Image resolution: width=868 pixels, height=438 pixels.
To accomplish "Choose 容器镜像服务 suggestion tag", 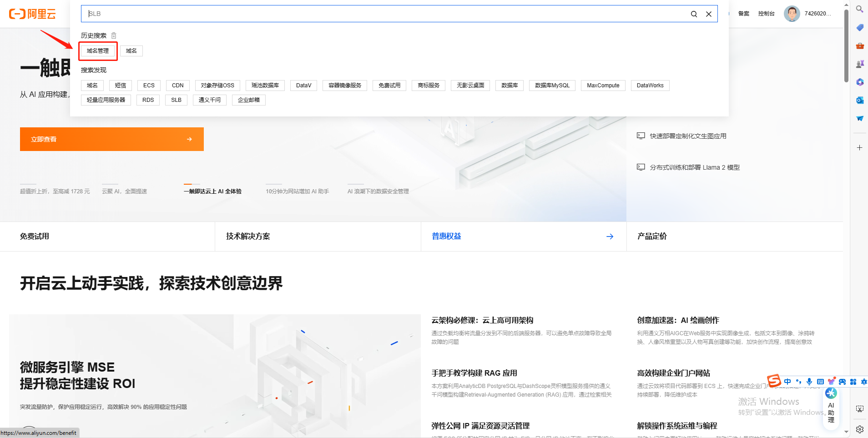I will pyautogui.click(x=345, y=86).
